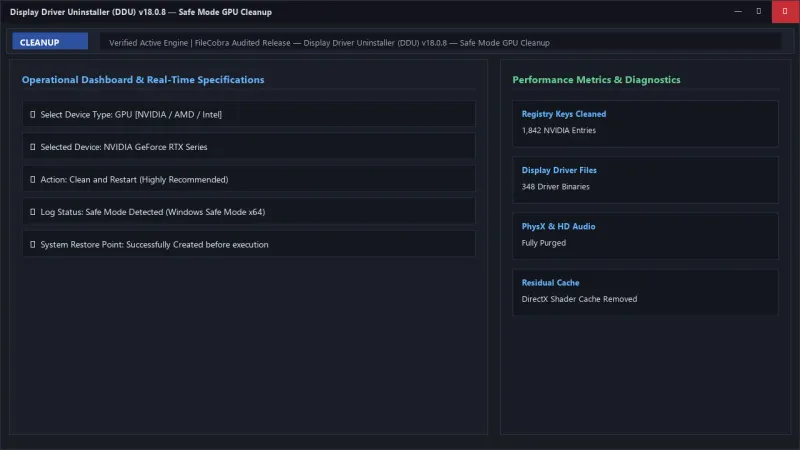800x450 pixels.
Task: Click the square icon beside Log Status
Action: click(33, 212)
